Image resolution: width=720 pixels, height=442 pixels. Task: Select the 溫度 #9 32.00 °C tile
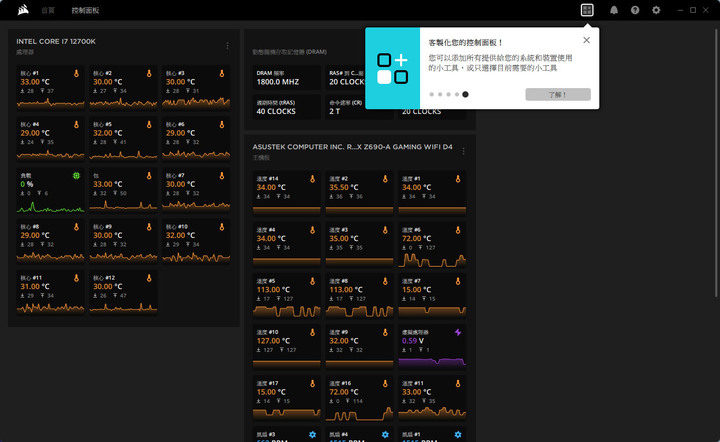tap(359, 347)
